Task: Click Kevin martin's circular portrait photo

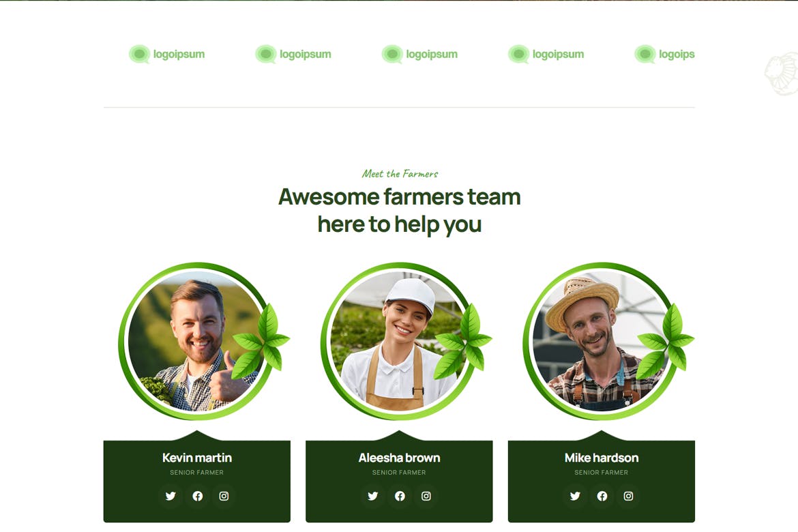Action: pyautogui.click(x=197, y=341)
